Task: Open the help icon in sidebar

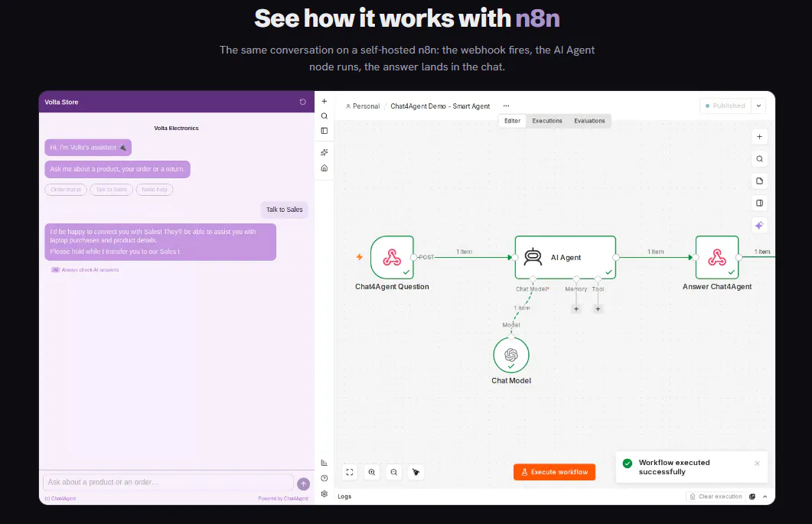Action: (324, 478)
